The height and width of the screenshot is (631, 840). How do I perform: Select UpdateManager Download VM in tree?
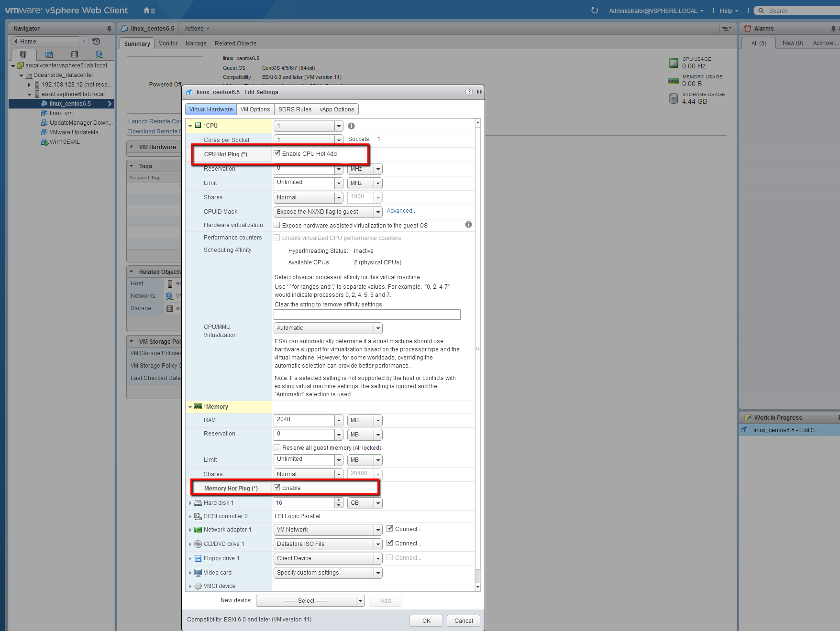point(81,123)
